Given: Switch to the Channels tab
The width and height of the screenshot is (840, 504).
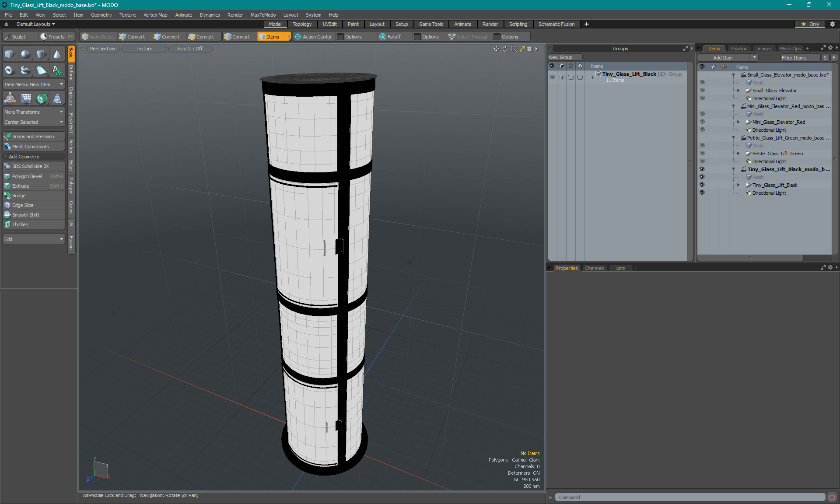Looking at the screenshot, I should [595, 268].
